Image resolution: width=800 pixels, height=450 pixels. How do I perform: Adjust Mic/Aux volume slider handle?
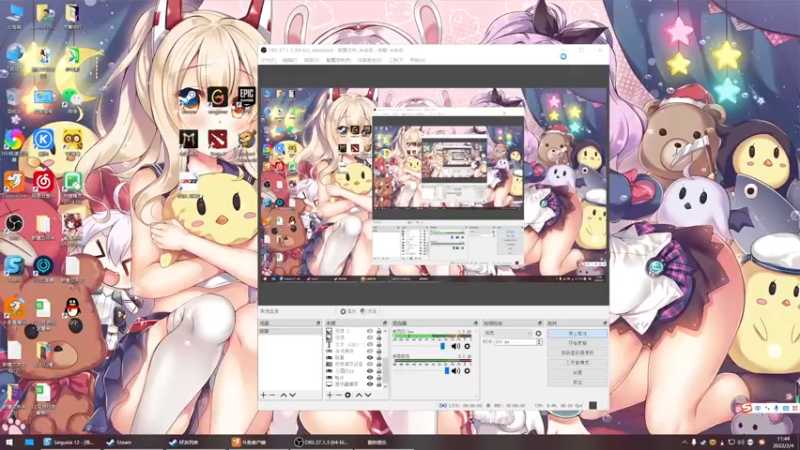click(x=442, y=346)
